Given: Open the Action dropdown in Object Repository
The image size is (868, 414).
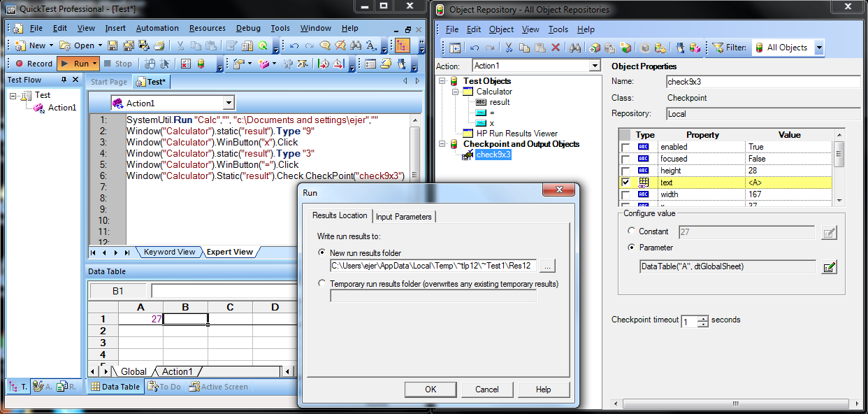Looking at the screenshot, I should point(595,66).
